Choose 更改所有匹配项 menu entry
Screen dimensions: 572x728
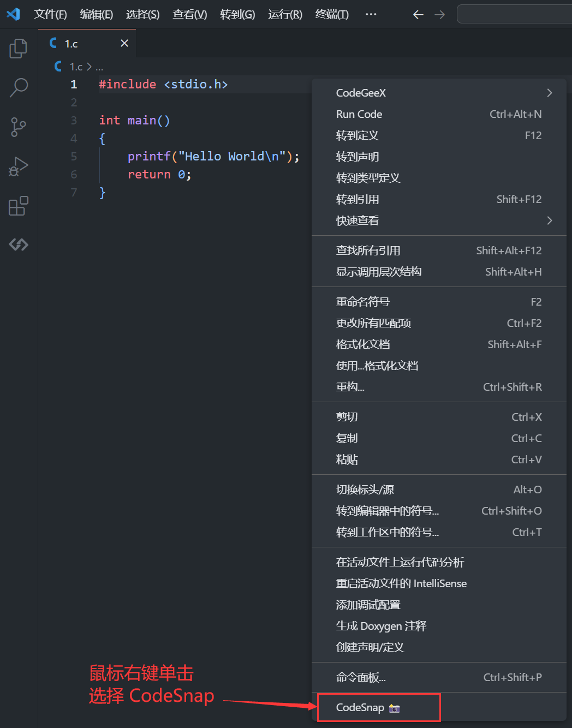(439, 323)
